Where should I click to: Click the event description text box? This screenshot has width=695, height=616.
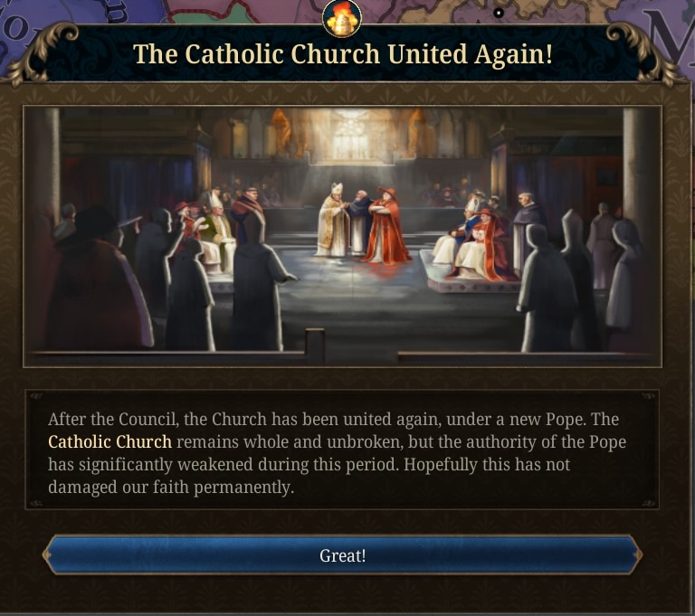(x=342, y=450)
